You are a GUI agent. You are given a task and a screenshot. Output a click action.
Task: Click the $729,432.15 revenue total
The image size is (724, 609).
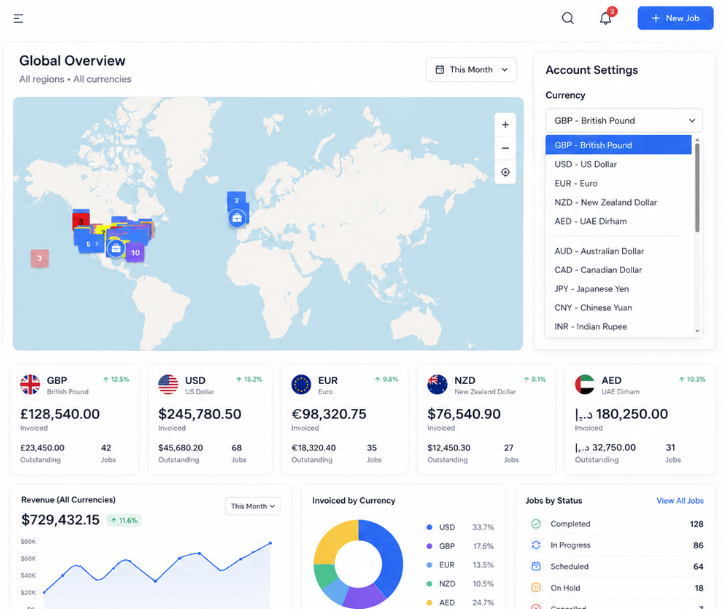coord(60,520)
